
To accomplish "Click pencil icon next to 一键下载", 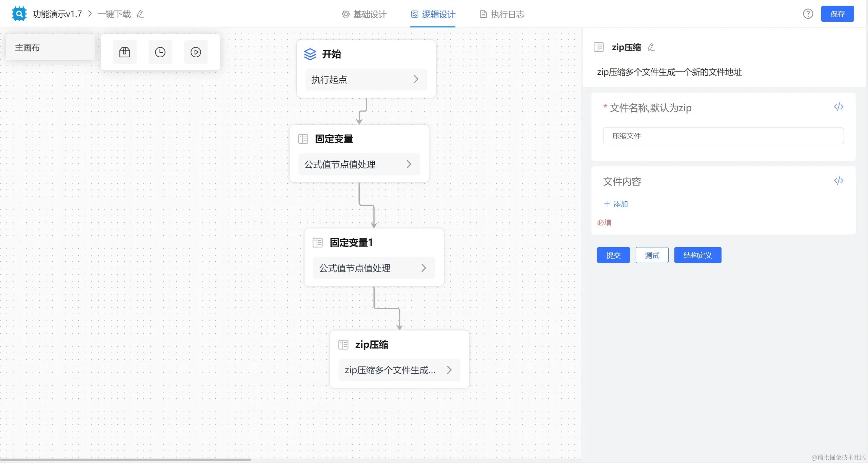I will click(140, 14).
